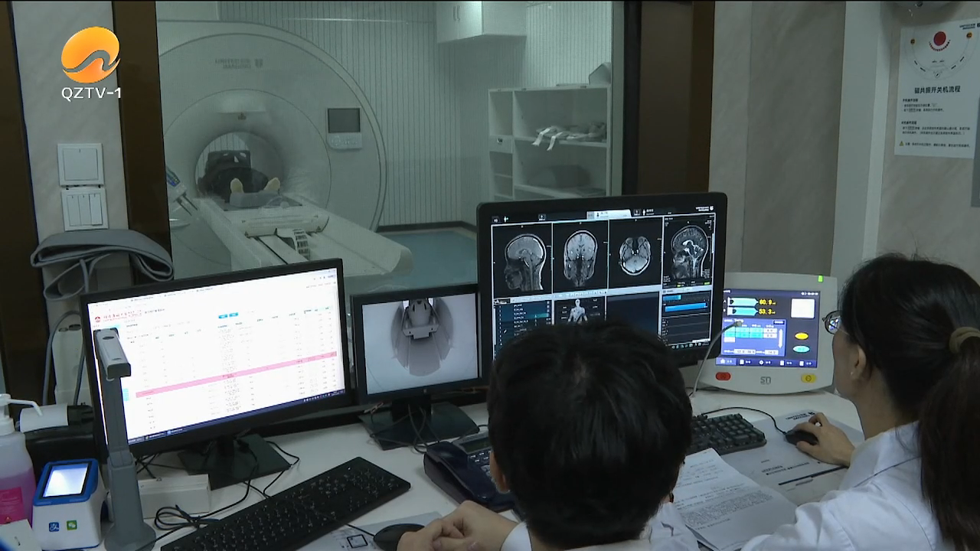Click first blue button above patient table

click(223, 315)
